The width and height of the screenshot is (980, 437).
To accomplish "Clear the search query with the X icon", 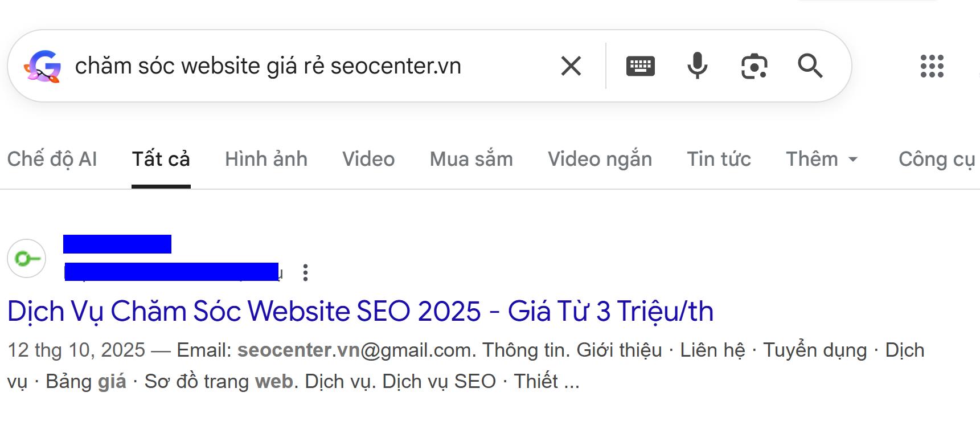I will pyautogui.click(x=571, y=66).
